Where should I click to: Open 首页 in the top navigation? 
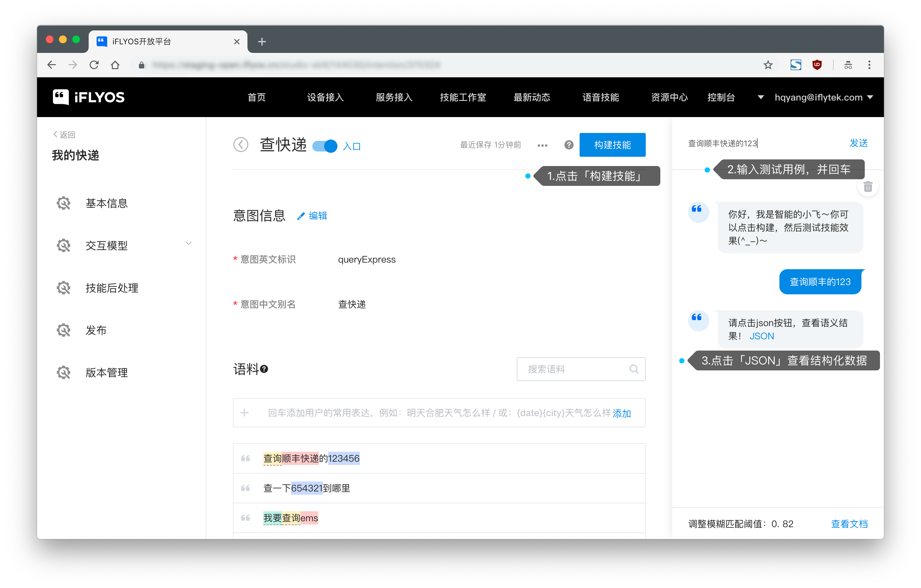coord(257,97)
